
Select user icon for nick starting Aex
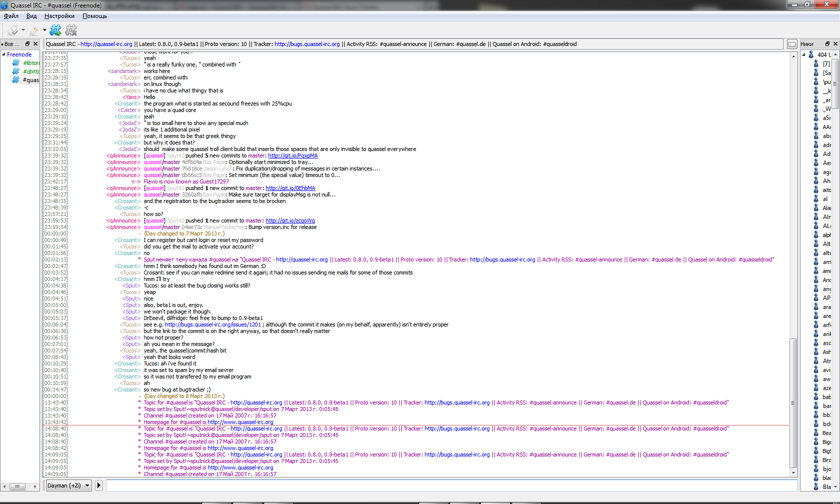pyautogui.click(x=816, y=162)
